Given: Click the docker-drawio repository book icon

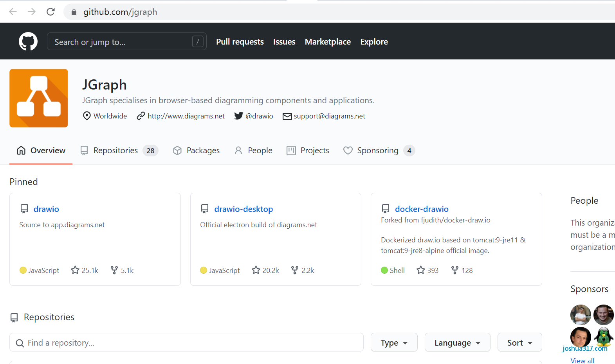Looking at the screenshot, I should click(386, 209).
